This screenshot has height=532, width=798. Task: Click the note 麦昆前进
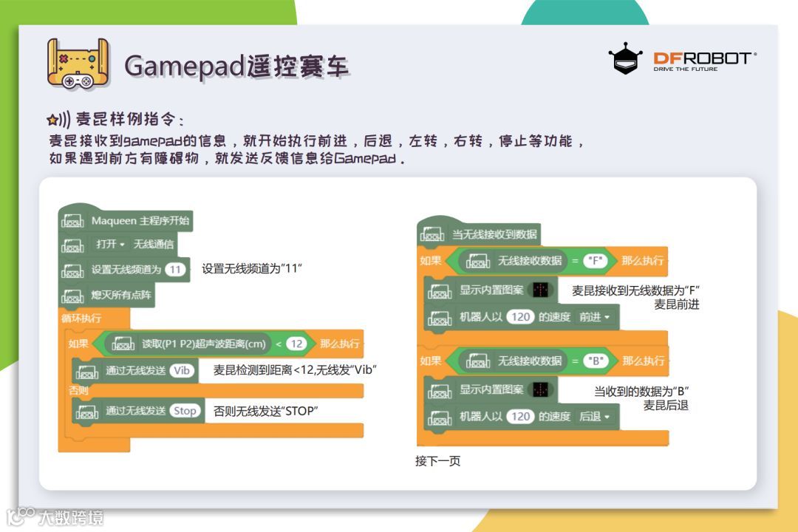click(676, 304)
